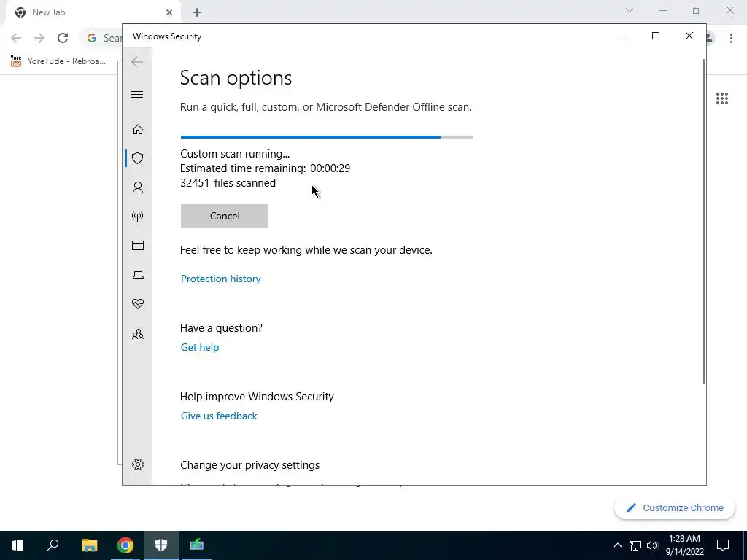Open App & browser control window icon
Viewport: 747px width, 560px height.
tap(138, 245)
